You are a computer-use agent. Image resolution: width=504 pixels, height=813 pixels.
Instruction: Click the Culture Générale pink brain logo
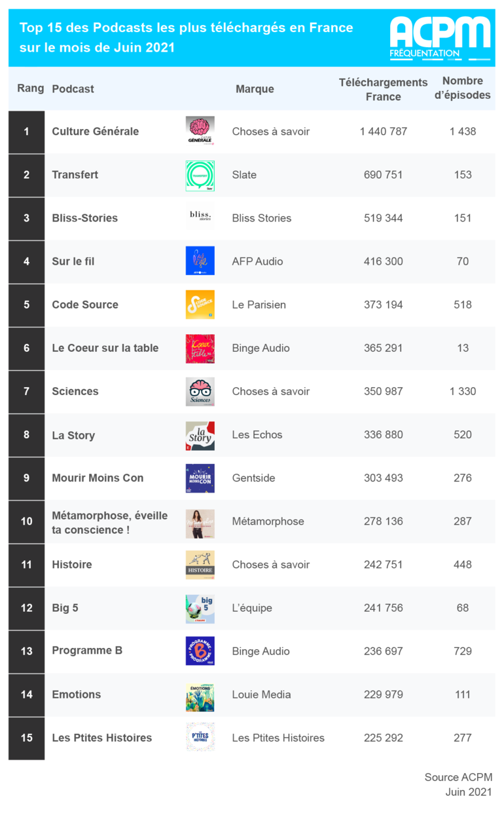tap(200, 131)
